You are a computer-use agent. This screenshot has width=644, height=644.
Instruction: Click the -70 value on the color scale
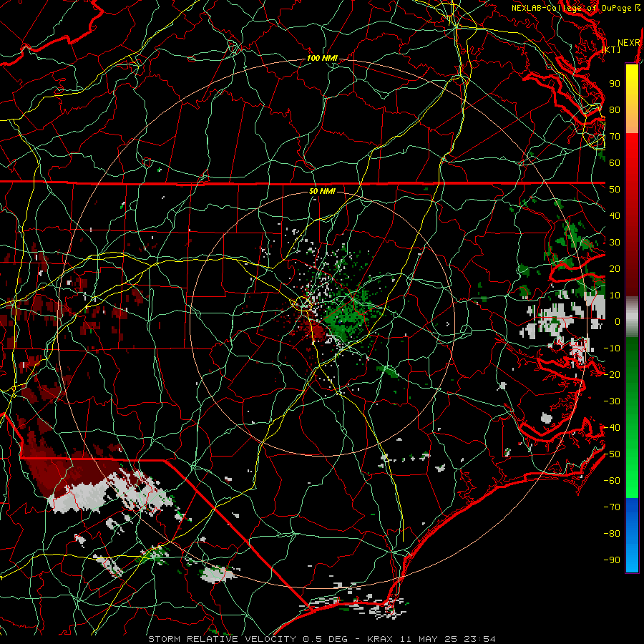coord(612,507)
